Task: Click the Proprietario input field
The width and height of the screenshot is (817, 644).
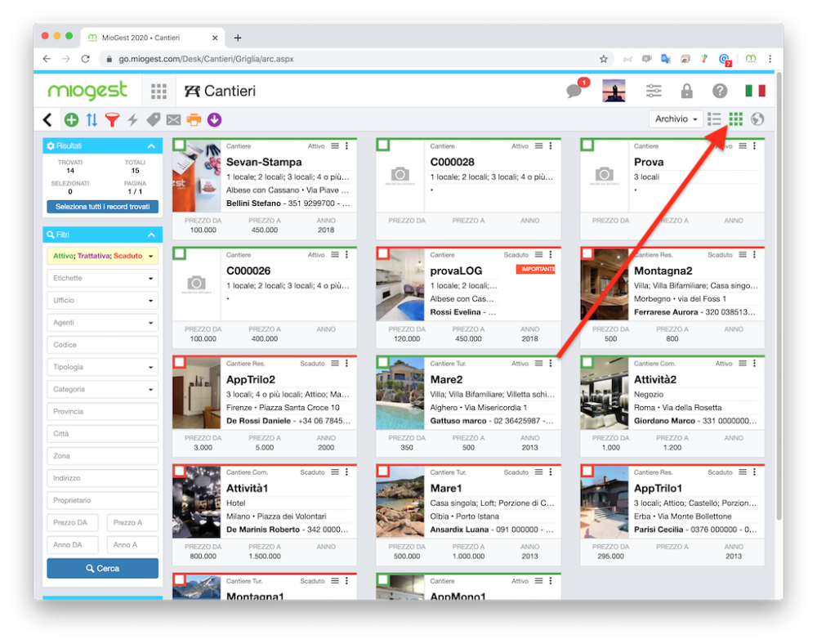Action: coord(103,501)
